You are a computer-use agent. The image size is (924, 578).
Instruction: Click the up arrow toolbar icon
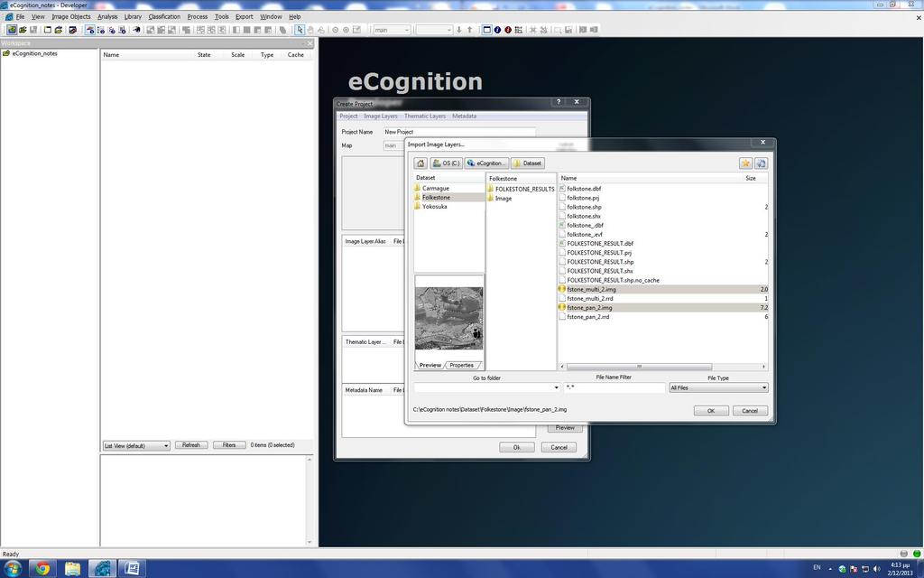[469, 30]
